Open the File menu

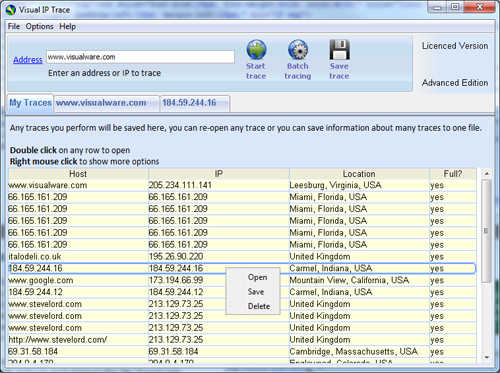[x=14, y=26]
